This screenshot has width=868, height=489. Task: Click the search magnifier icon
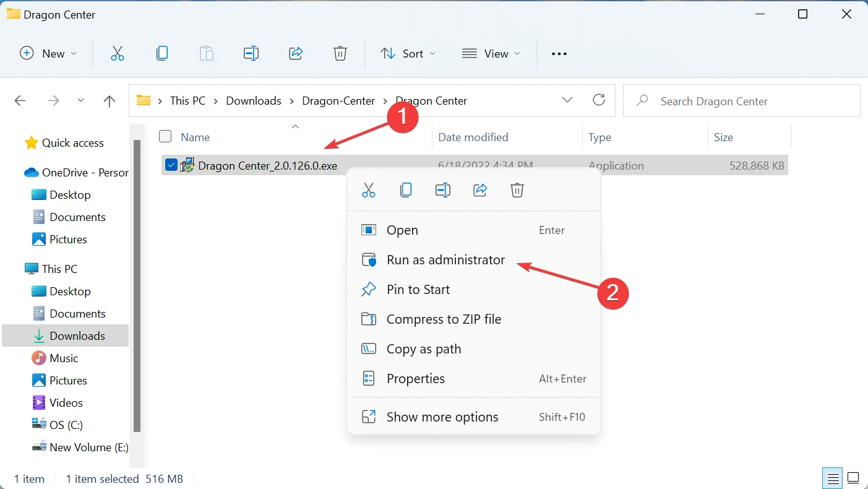643,100
